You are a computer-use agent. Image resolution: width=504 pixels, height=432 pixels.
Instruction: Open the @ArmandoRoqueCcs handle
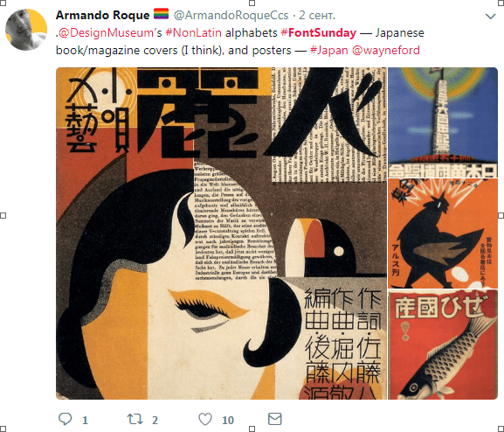pos(231,15)
